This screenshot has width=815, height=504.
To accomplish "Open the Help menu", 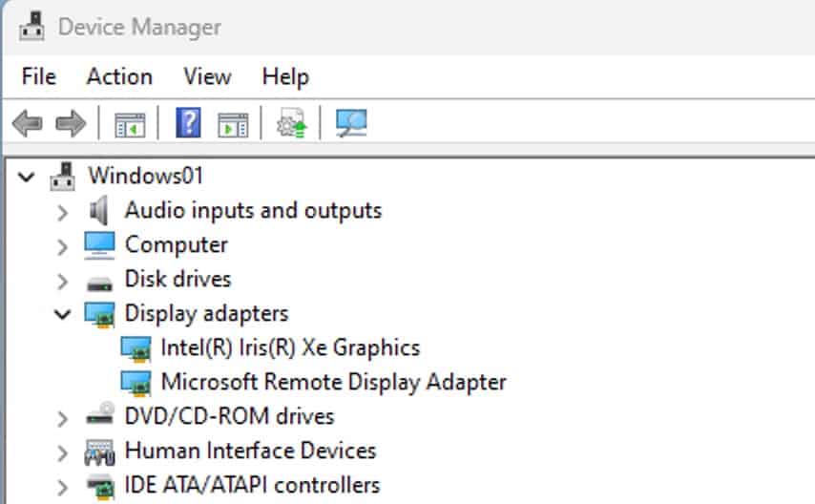I will [x=284, y=76].
